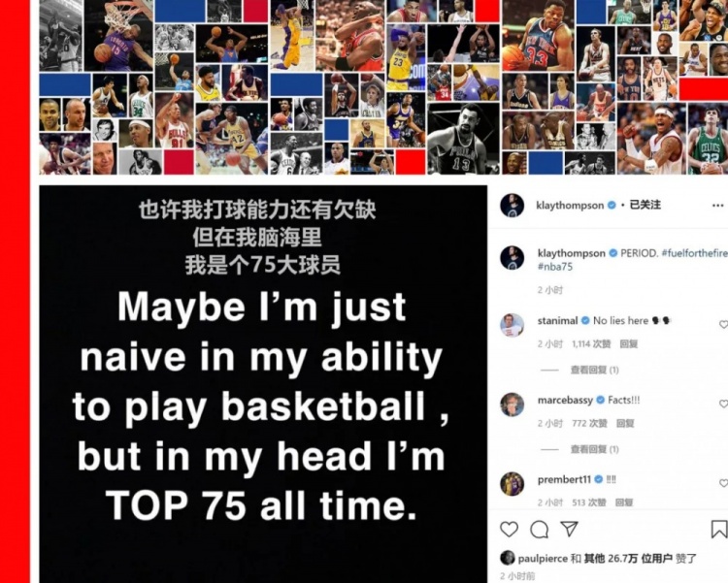Viewport: 728px width, 583px height.
Task: Open klaythompson's header profile avatar
Action: pos(513,205)
